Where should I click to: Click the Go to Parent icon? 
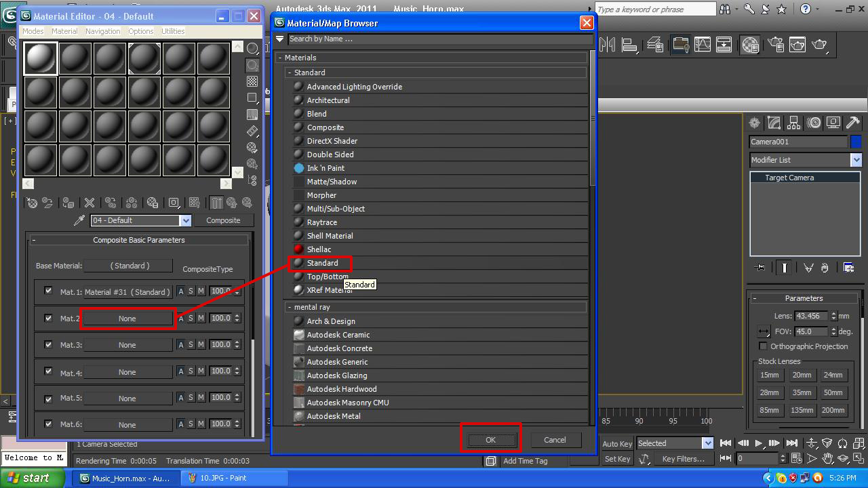[231, 203]
